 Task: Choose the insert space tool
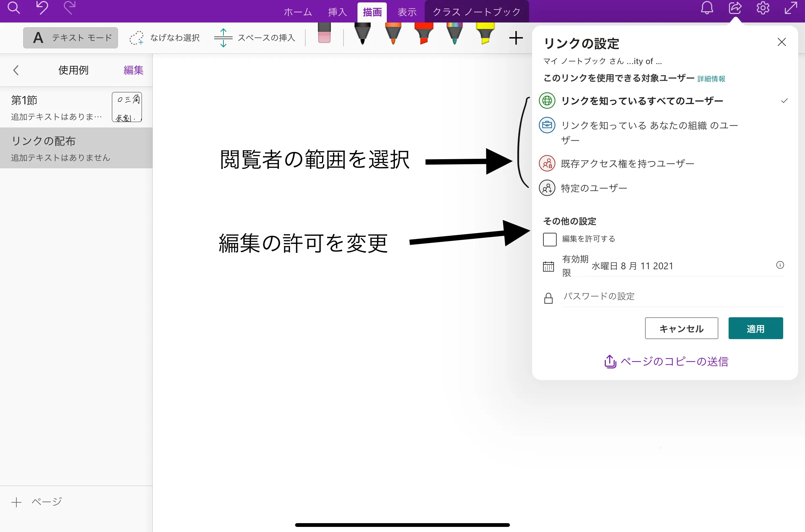[x=254, y=38]
